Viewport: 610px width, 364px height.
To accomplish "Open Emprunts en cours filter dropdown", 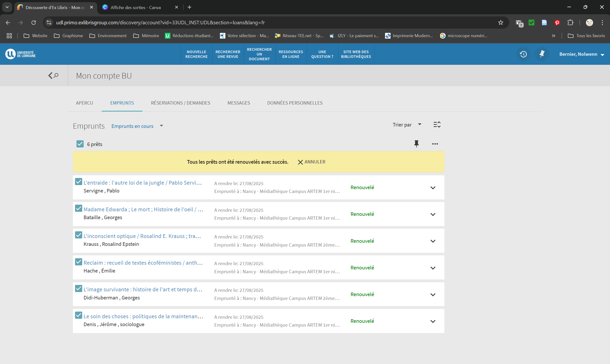I will 137,126.
